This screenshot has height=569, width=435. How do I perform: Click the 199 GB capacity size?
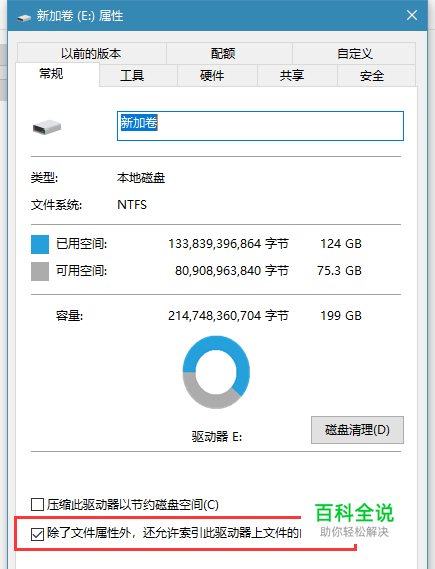[341, 316]
